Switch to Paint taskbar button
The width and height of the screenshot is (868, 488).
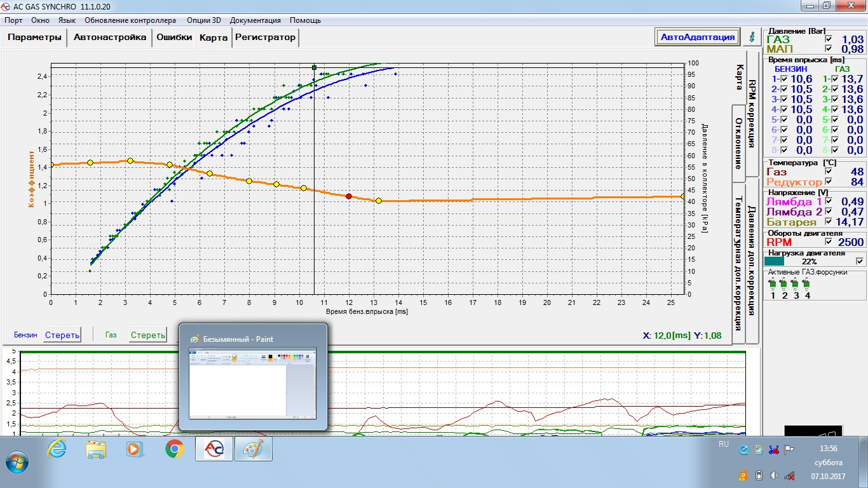[x=254, y=449]
